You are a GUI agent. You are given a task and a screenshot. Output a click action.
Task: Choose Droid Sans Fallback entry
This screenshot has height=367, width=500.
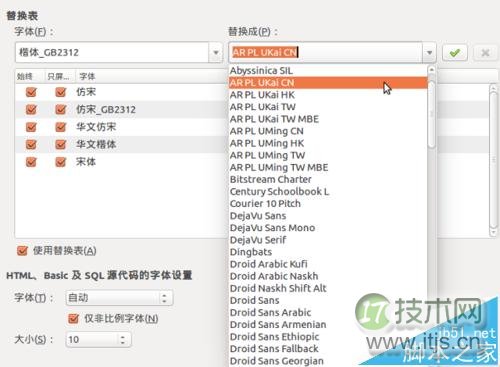[x=328, y=349]
